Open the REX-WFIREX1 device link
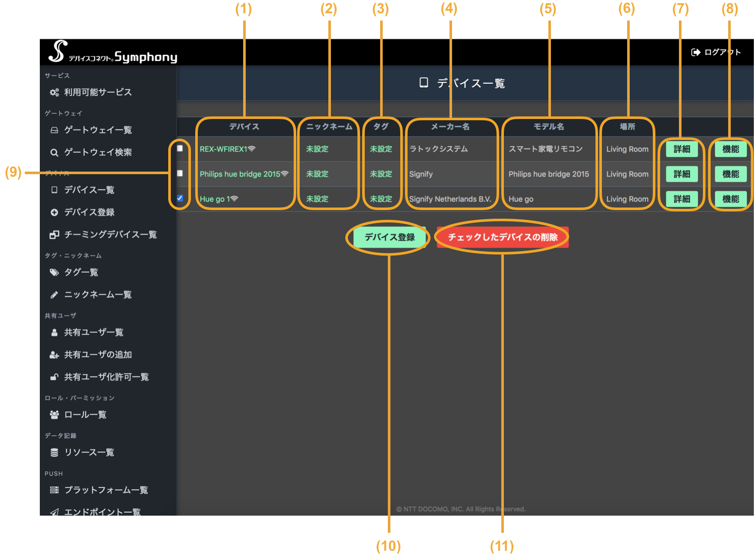Image resolution: width=756 pixels, height=558 pixels. pos(223,149)
